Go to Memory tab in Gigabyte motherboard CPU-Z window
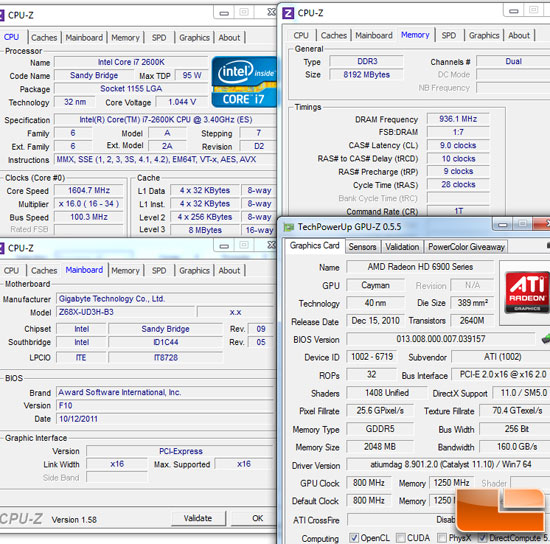 [125, 271]
